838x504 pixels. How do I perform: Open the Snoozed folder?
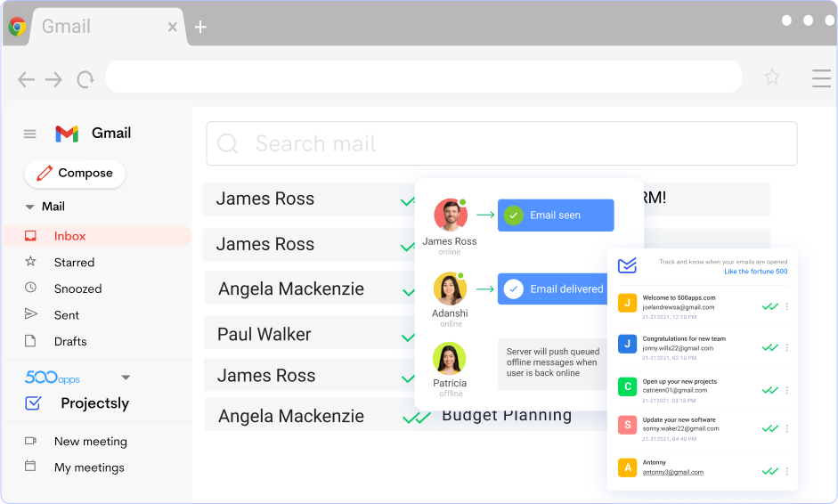(x=78, y=289)
